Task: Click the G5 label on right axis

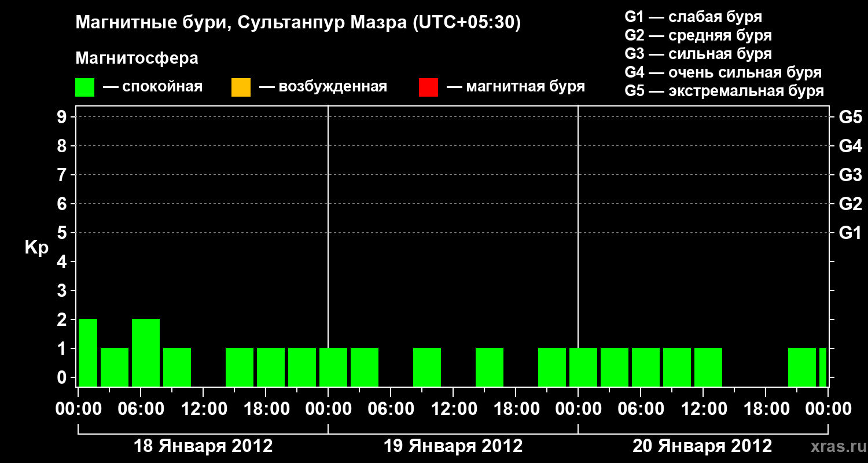Action: point(851,117)
